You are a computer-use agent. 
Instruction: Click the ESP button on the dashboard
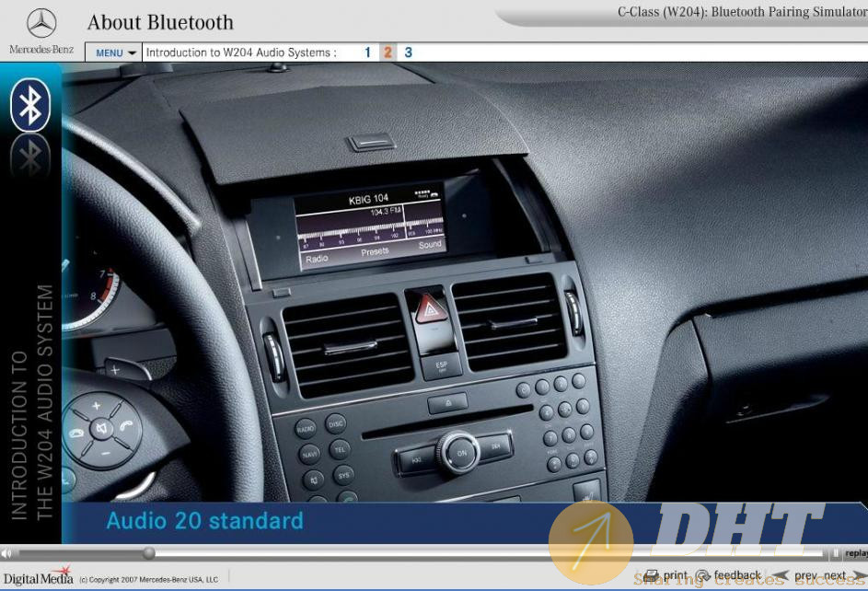click(x=441, y=365)
